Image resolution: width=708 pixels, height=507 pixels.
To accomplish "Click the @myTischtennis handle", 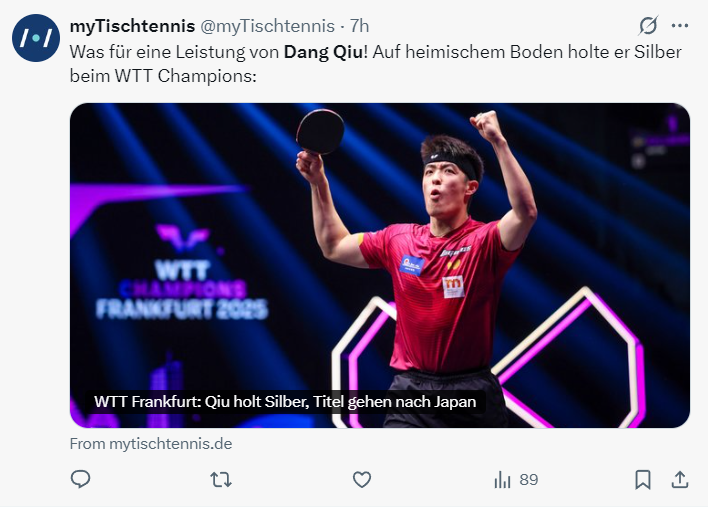I will [265, 25].
